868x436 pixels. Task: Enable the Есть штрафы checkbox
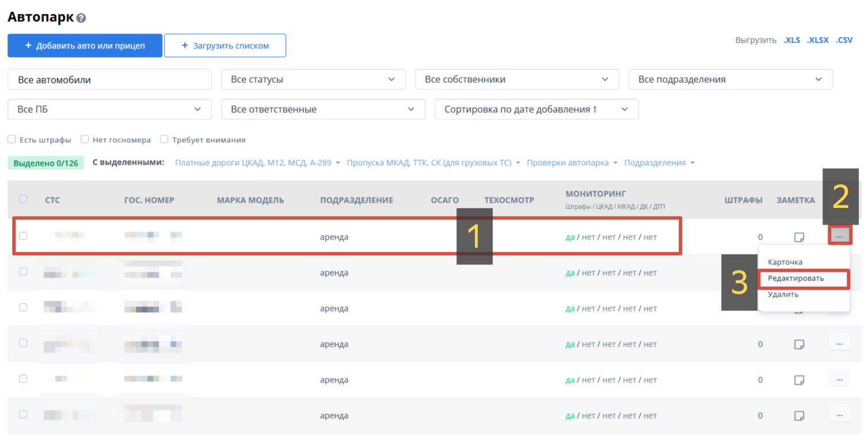[12, 139]
